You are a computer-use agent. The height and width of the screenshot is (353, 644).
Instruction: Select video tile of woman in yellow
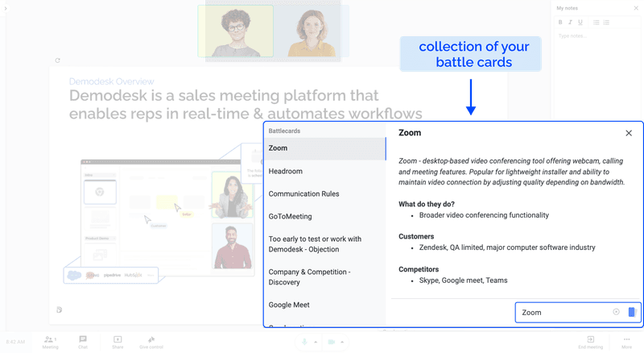(312, 31)
